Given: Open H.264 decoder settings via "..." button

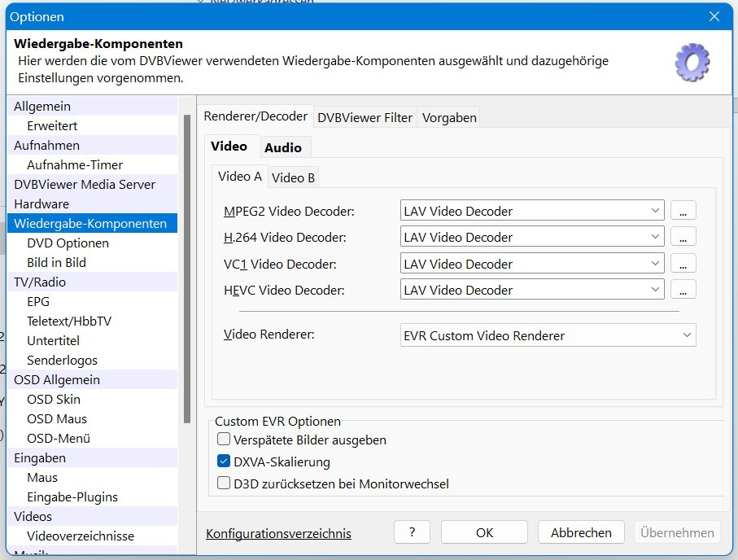Looking at the screenshot, I should [683, 237].
